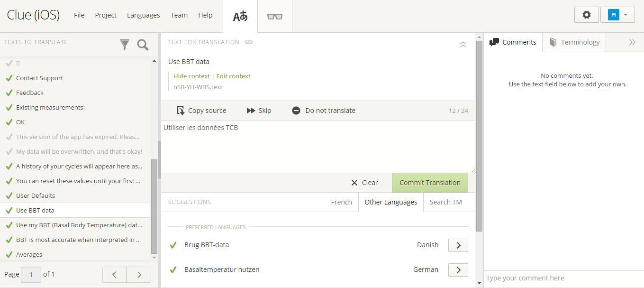Open the settings gear button
Viewport: 644px width, 288px height.
click(x=586, y=15)
